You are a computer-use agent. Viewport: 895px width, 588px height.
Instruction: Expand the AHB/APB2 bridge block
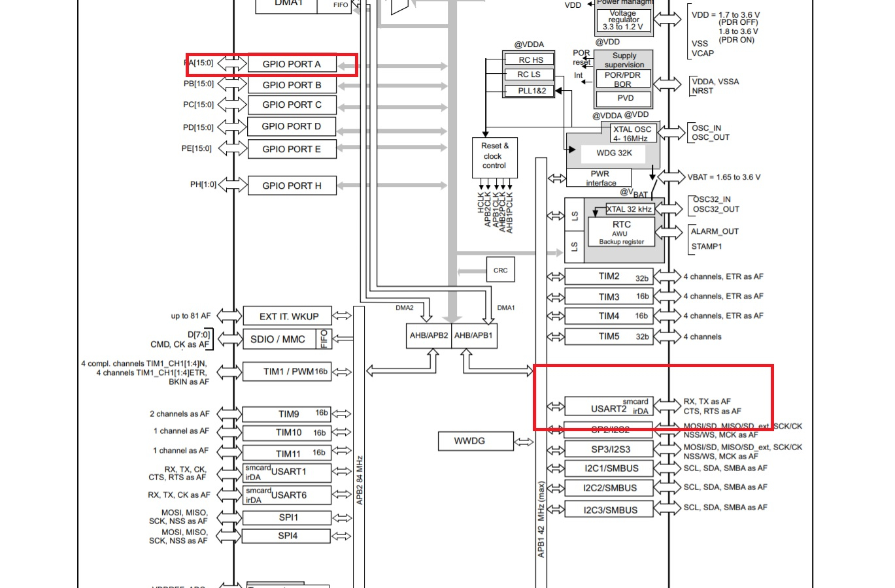pos(428,335)
